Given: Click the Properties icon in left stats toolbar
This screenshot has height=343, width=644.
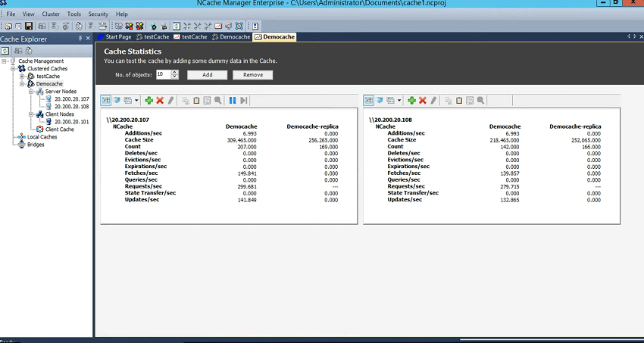Looking at the screenshot, I should pyautogui.click(x=207, y=101).
